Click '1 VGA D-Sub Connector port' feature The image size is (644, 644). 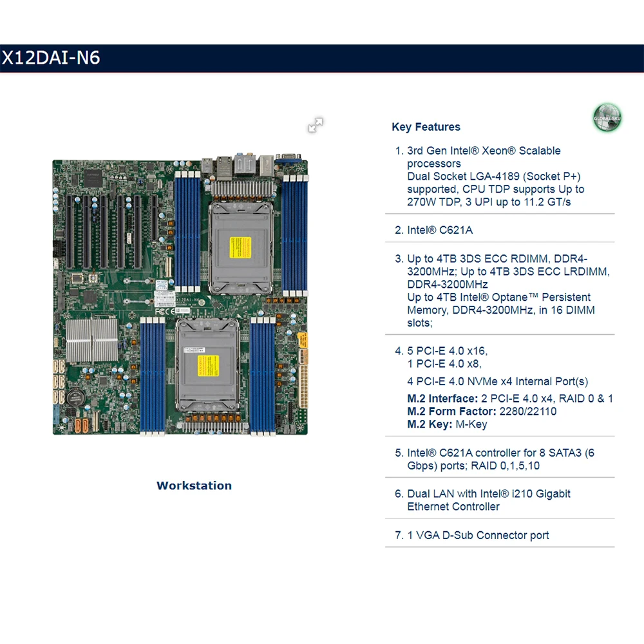point(478,535)
